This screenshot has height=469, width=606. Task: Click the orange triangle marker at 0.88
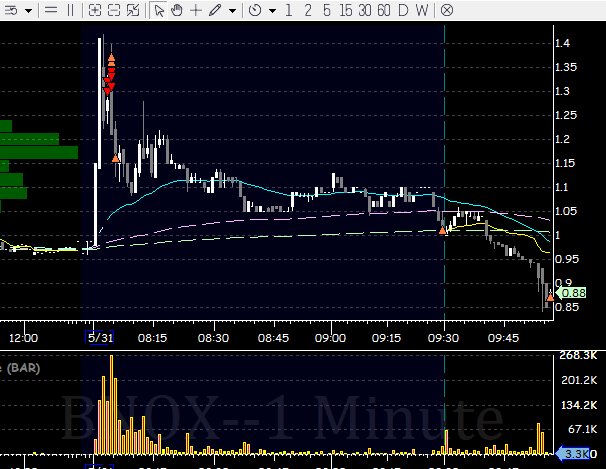pos(550,297)
